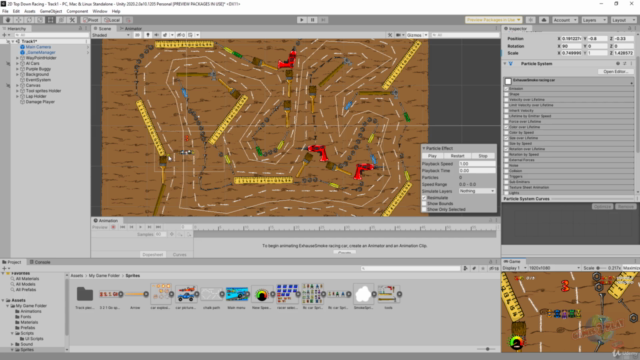Click Stop in Particle Effect panel

click(483, 156)
